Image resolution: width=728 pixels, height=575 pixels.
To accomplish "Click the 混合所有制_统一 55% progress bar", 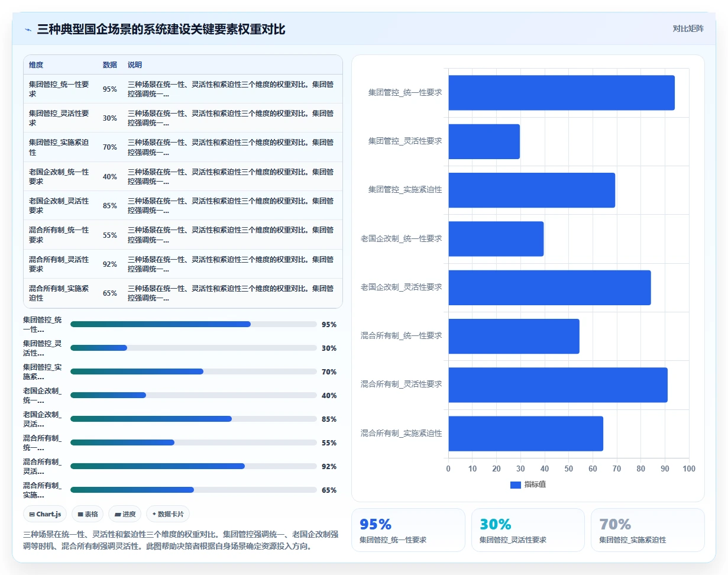I will pos(193,442).
